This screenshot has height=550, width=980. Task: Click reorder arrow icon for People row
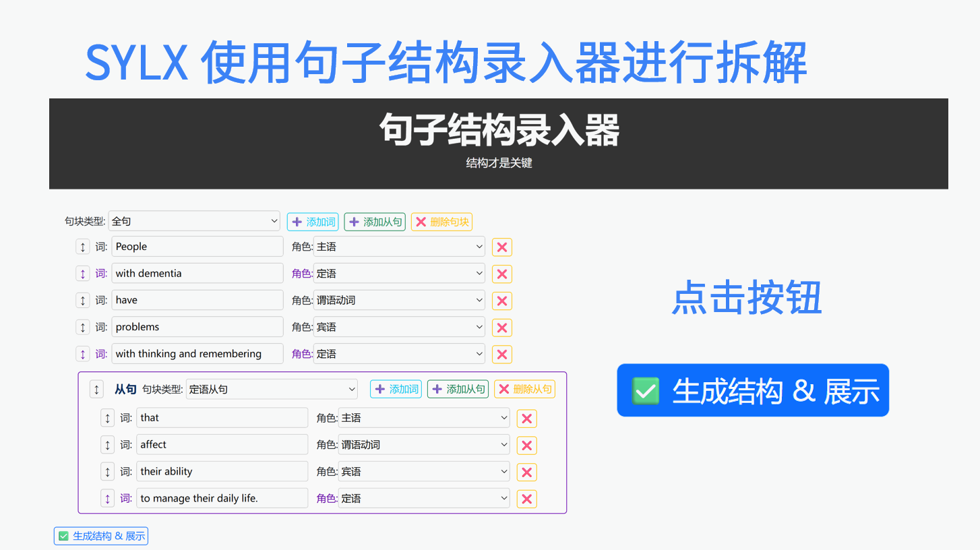click(x=83, y=247)
